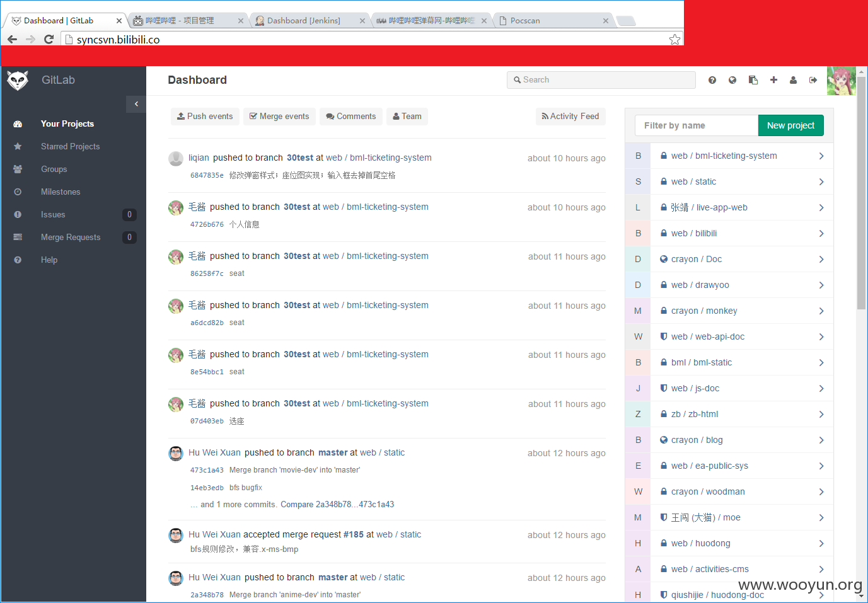
Task: Expand chevron for web / static project
Action: point(821,181)
